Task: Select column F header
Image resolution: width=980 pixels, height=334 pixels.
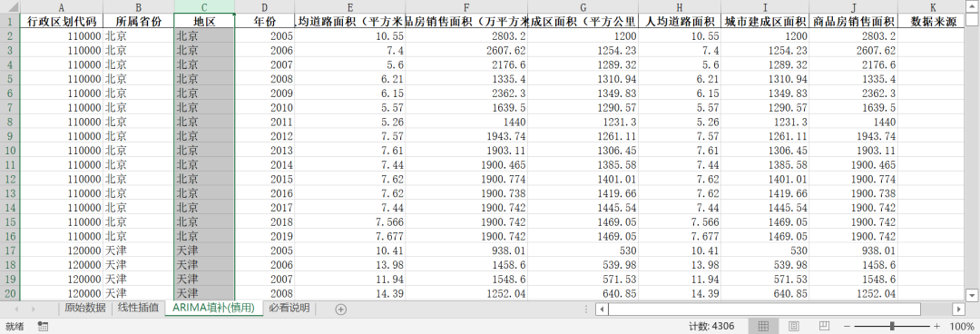Action: [466, 7]
